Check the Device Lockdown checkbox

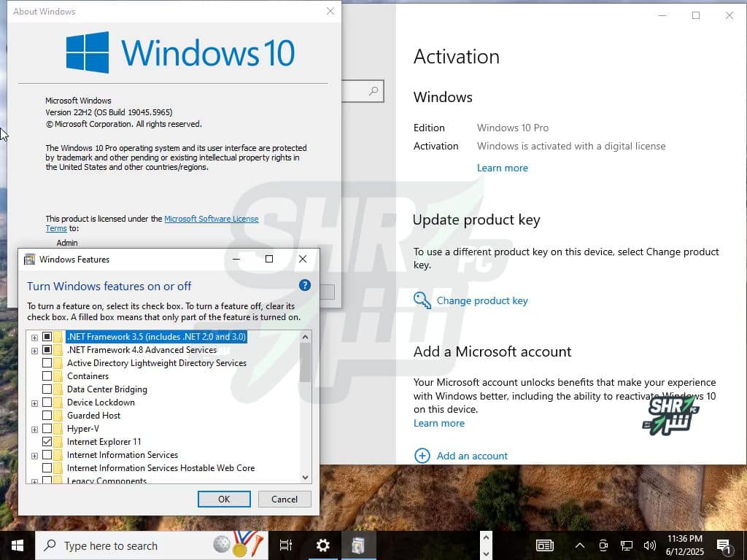(x=47, y=402)
